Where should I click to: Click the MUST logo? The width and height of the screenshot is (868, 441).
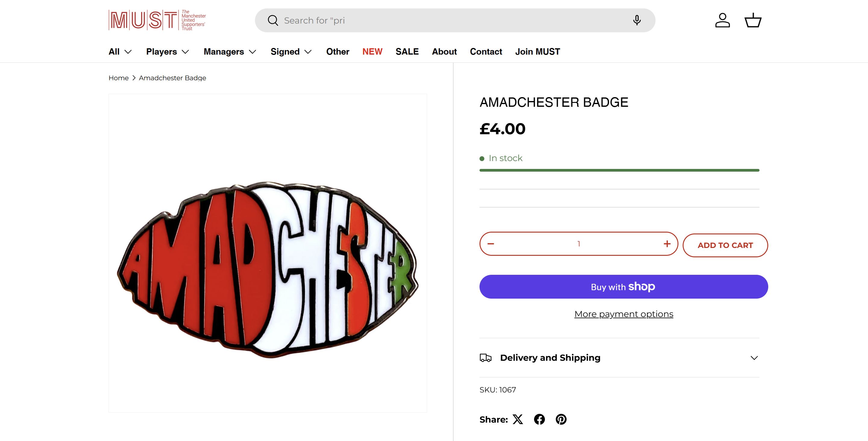(x=157, y=20)
